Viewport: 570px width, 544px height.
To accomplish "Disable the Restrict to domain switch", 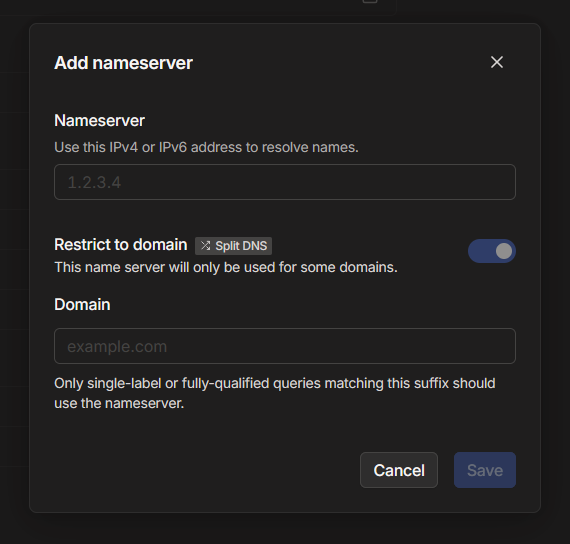I will (x=491, y=251).
